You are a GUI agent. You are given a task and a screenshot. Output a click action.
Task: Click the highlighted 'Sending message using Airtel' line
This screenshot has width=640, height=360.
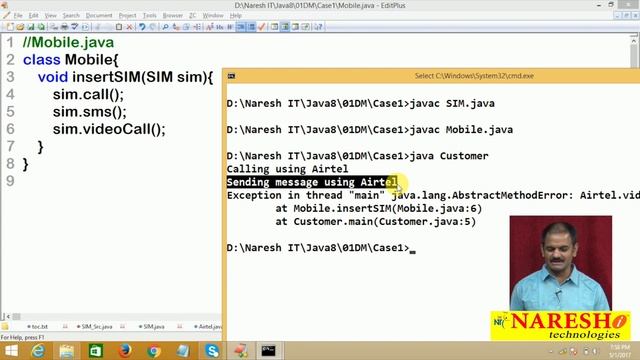click(x=312, y=182)
